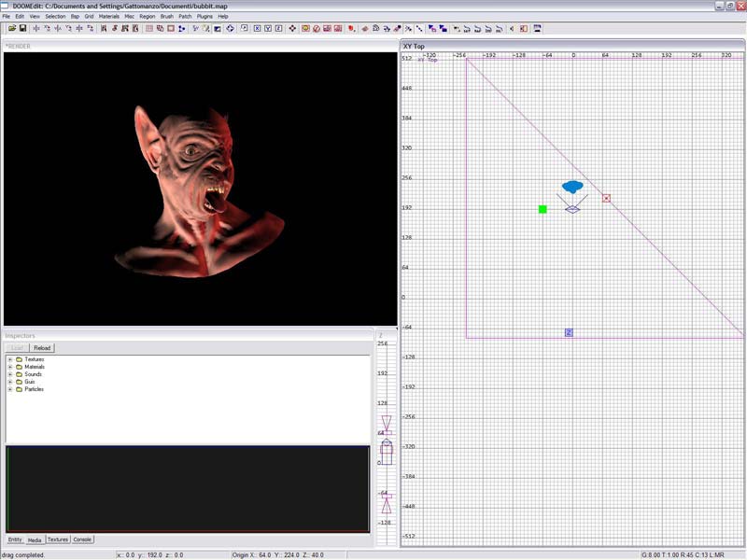
Task: Open the File menu
Action: 7,16
